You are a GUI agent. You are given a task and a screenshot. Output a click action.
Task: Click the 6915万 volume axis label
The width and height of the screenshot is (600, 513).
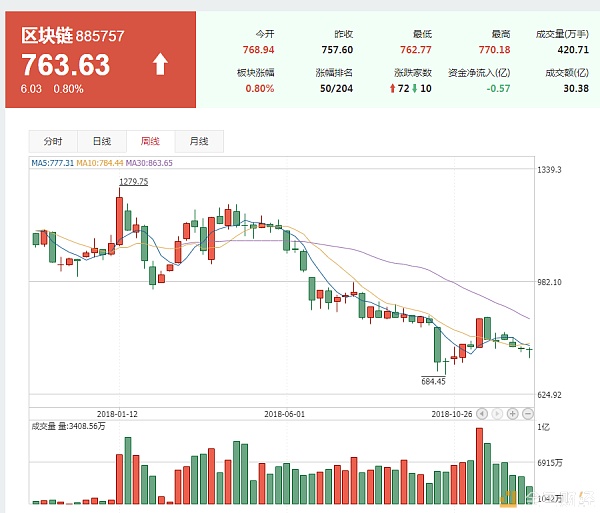click(550, 463)
